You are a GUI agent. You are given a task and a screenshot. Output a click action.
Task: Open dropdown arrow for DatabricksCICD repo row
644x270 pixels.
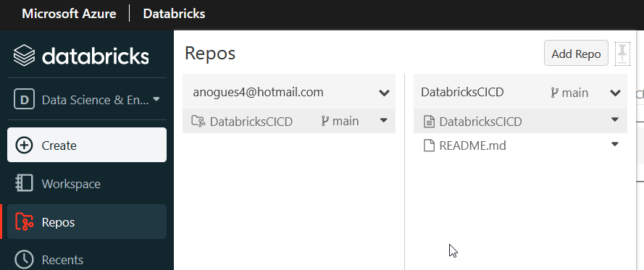384,120
